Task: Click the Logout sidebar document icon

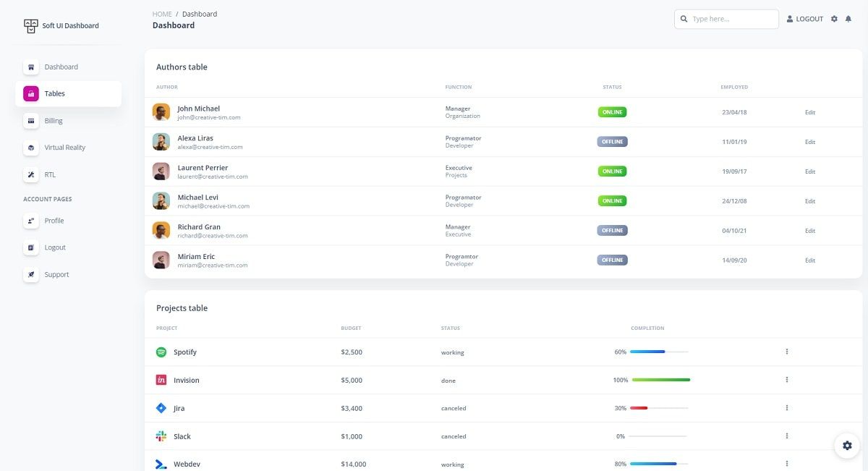Action: [x=30, y=247]
